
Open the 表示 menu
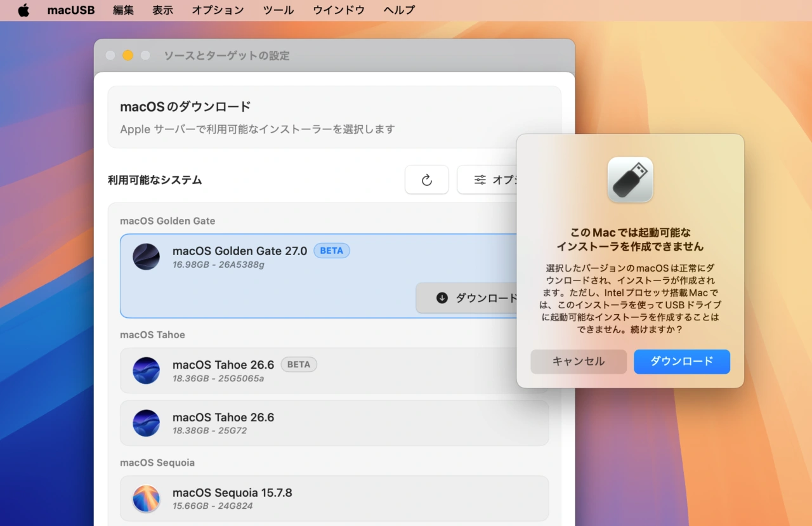point(162,10)
